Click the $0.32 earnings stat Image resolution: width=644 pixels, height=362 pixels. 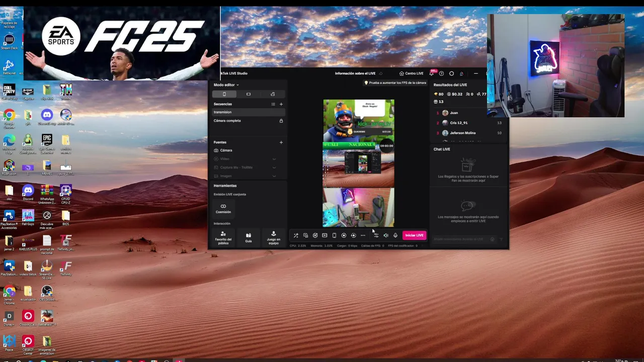(x=455, y=94)
